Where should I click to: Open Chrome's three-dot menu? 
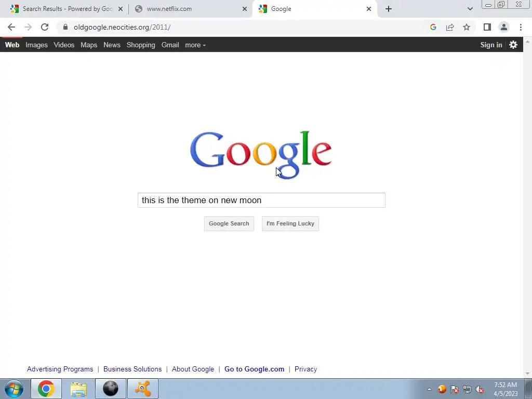click(521, 27)
